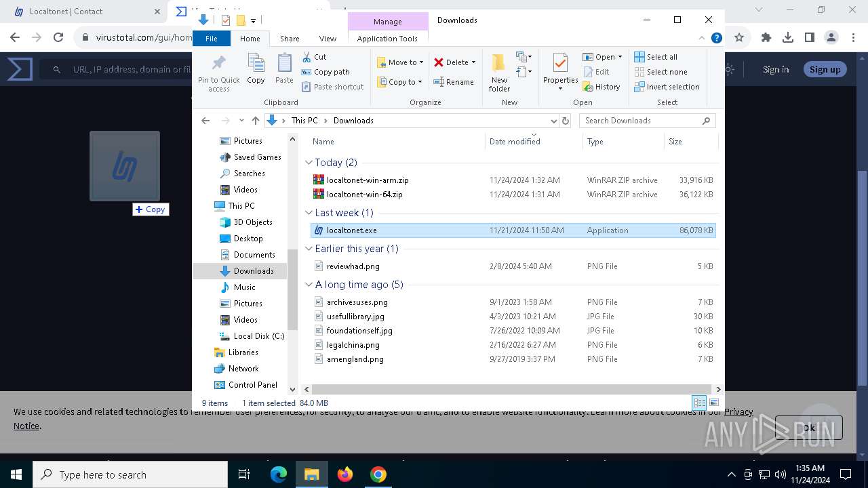The width and height of the screenshot is (868, 488).
Task: Open recent locations dropdown arrow
Action: click(x=241, y=121)
